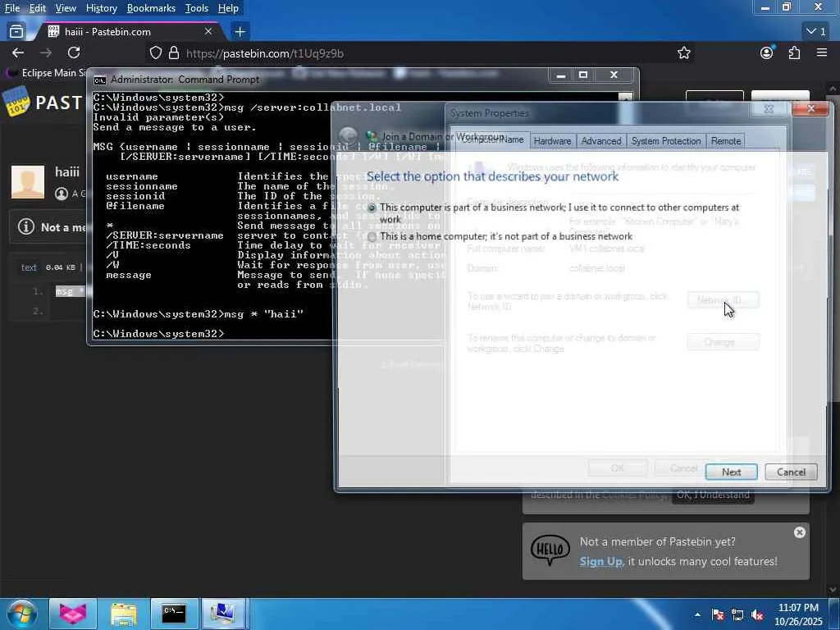Click the padlock site security icon
The height and width of the screenshot is (630, 840).
click(x=174, y=52)
